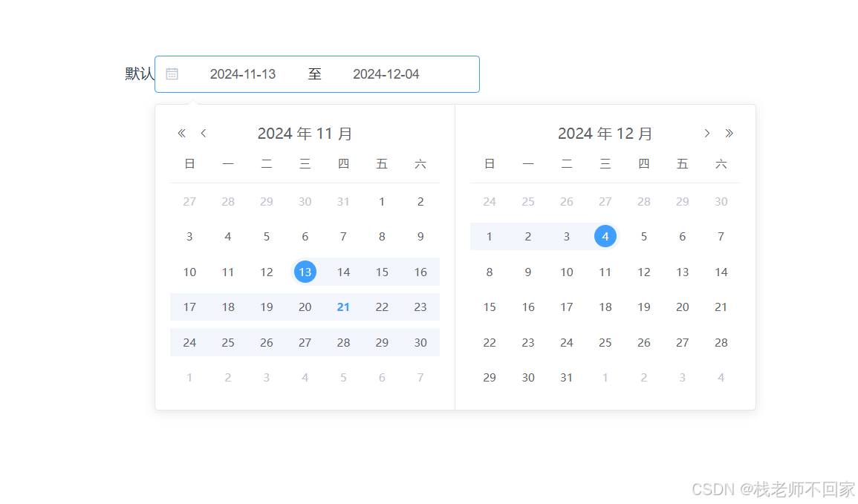Click the 日 weekday header in left calendar
The width and height of the screenshot is (858, 504).
(x=189, y=163)
